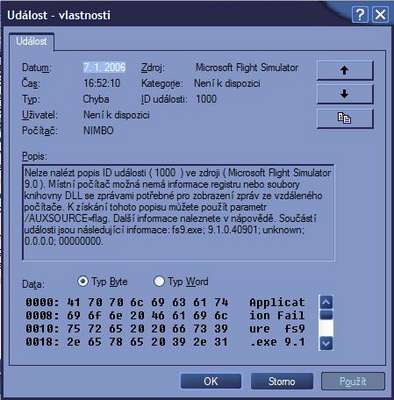
Task: Click the ID události label
Action: 164,99
